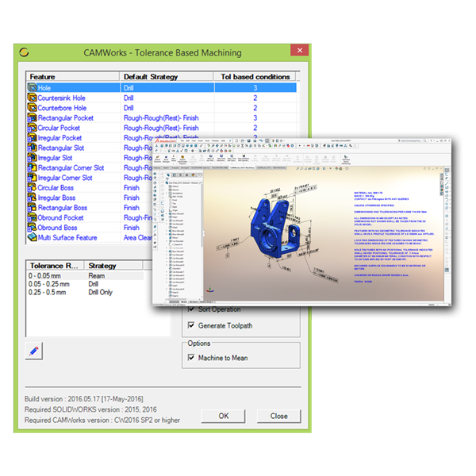Click the 'Finish' strategy for Circular Boss
476x476 pixels.
pyautogui.click(x=132, y=187)
